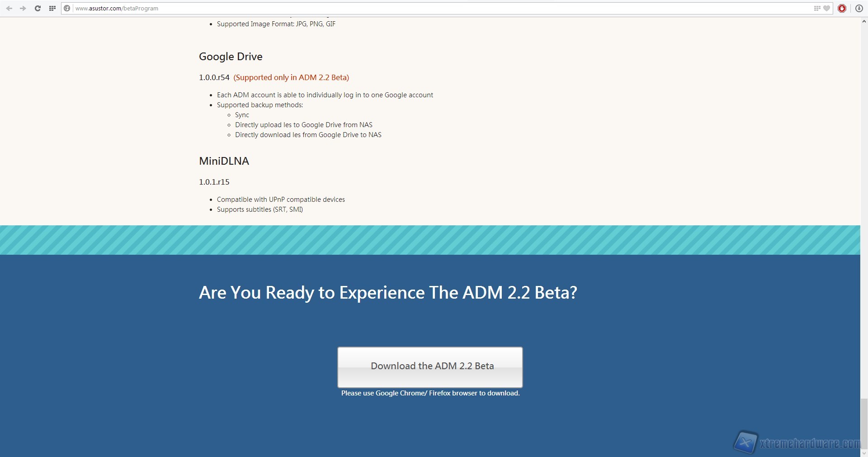Image resolution: width=868 pixels, height=457 pixels.
Task: Click the Chrome/Firefox browser download note
Action: tap(430, 393)
